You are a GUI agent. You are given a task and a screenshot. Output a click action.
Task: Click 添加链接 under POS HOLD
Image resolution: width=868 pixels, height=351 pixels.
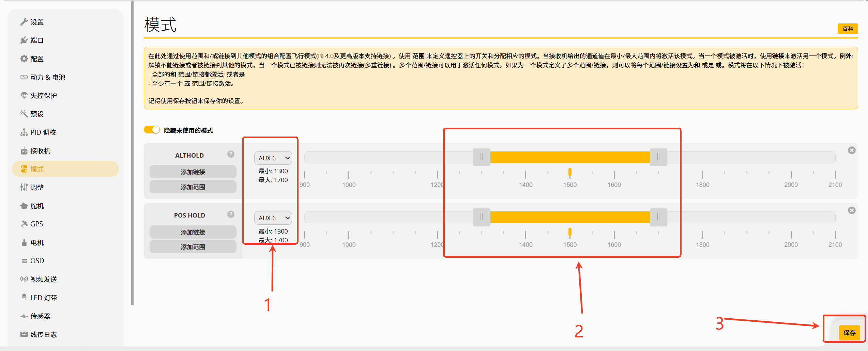(193, 232)
